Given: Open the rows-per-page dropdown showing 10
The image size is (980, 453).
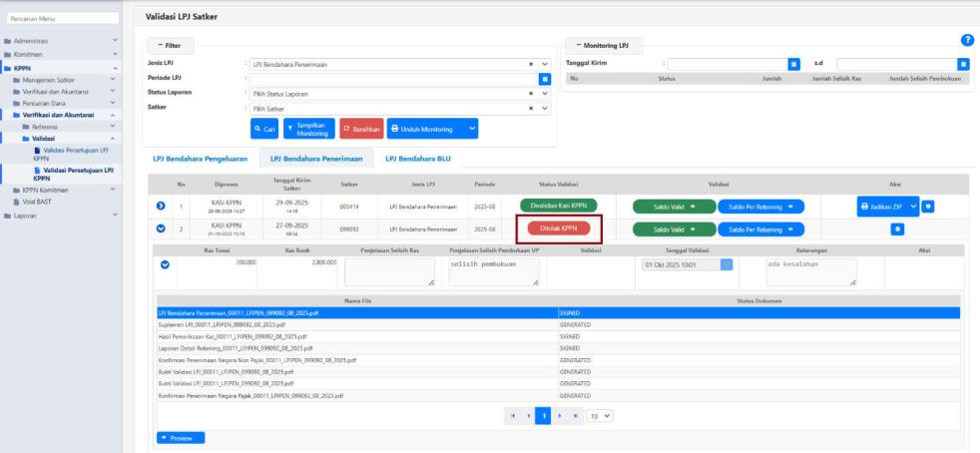Looking at the screenshot, I should (x=600, y=415).
